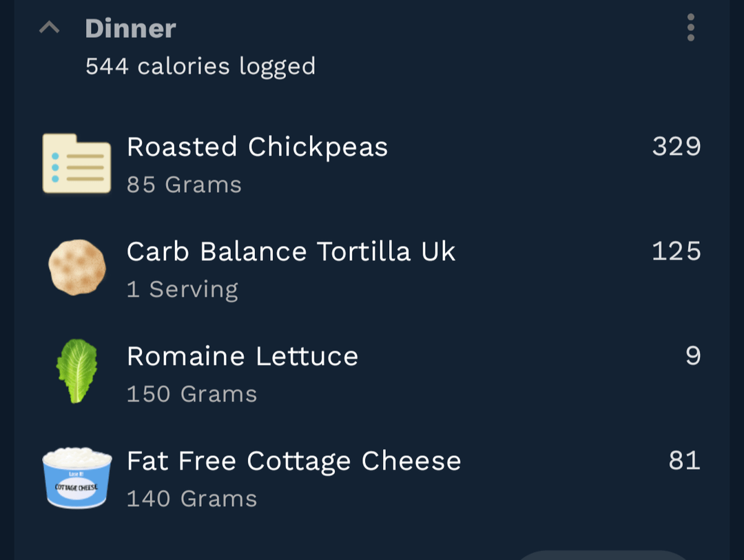Open the Dinner three-dot options menu
744x560 pixels.
coord(690,28)
